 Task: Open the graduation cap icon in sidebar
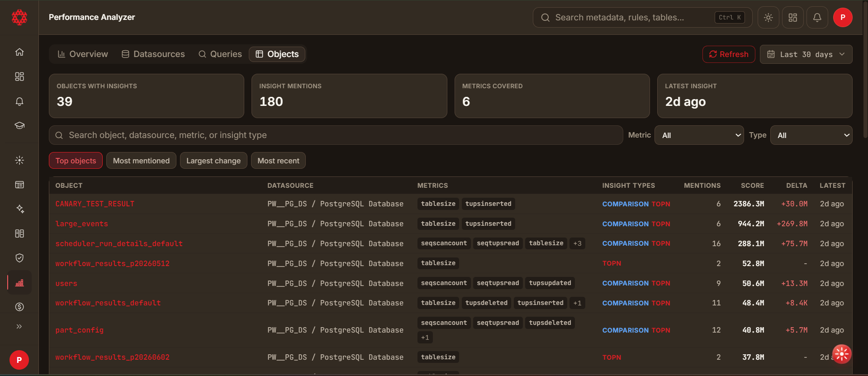pyautogui.click(x=19, y=125)
